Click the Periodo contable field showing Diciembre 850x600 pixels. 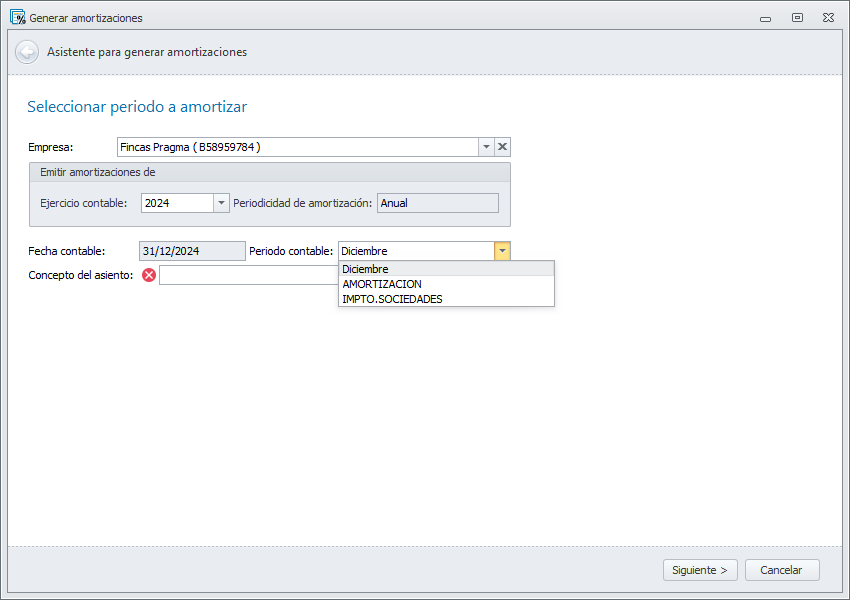click(416, 251)
